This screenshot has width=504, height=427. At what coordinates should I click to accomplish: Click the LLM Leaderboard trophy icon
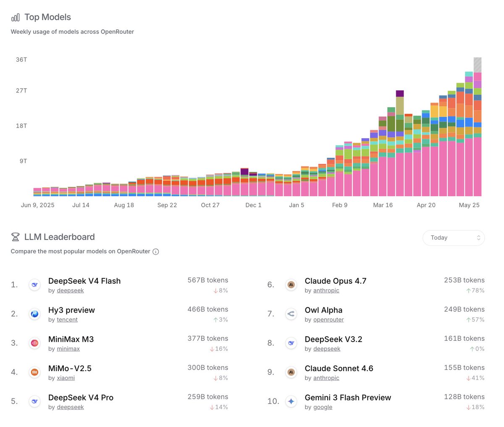coord(16,237)
